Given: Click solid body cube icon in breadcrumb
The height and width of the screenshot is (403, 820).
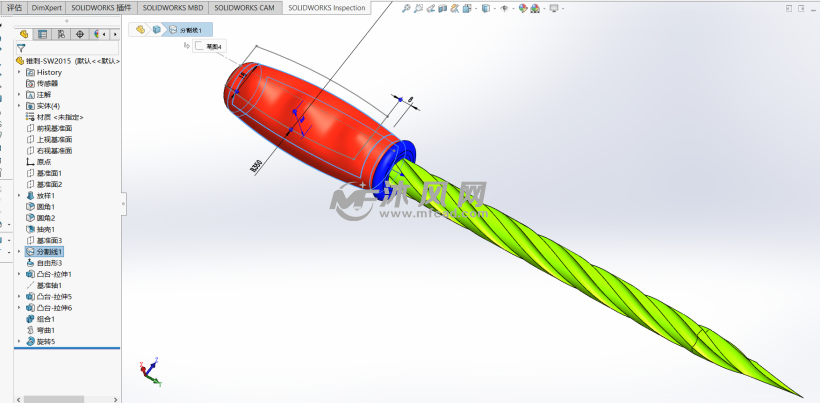Looking at the screenshot, I should (156, 30).
